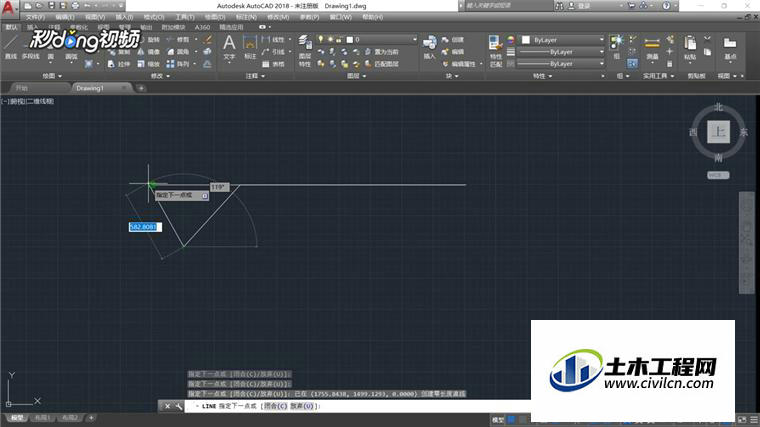Click the layer 0 color swatch

(x=349, y=39)
